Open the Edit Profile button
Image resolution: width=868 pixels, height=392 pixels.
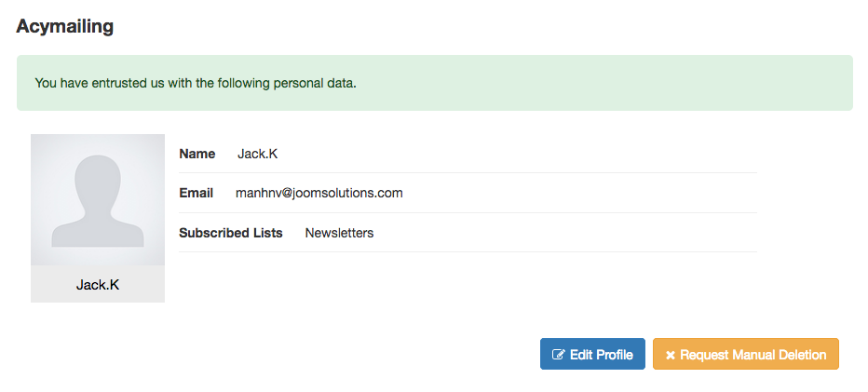pos(592,354)
